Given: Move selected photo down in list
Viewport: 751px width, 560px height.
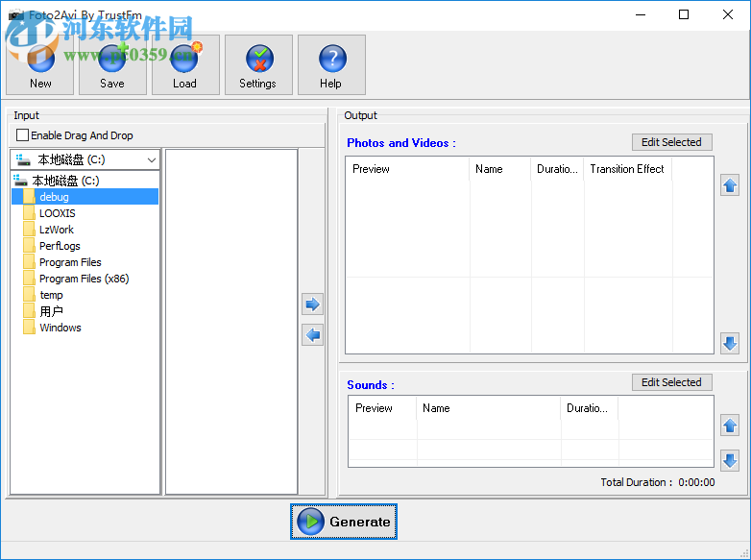Looking at the screenshot, I should coord(730,344).
